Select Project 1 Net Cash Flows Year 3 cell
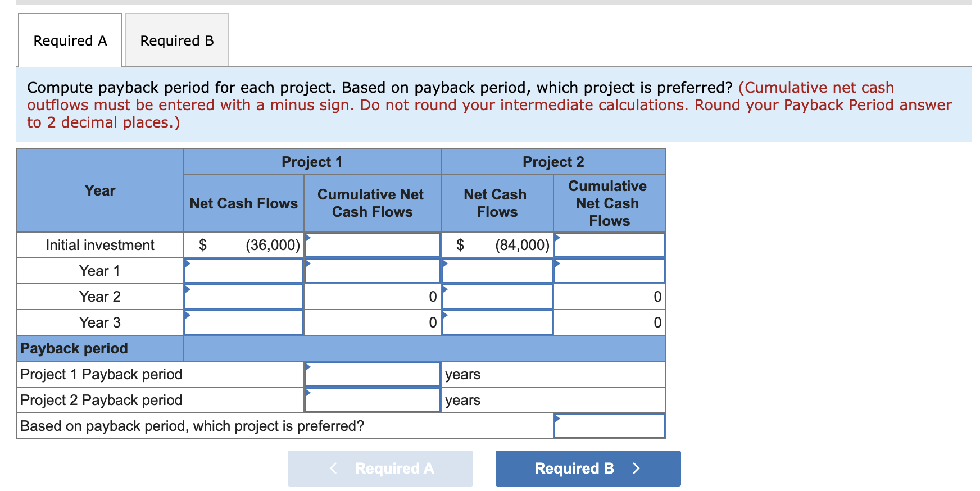This screenshot has height=491, width=980. pyautogui.click(x=244, y=322)
